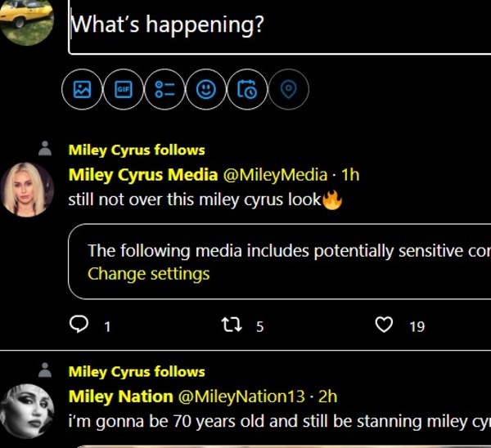The image size is (491, 448).
Task: Click the Change settings link
Action: click(148, 274)
